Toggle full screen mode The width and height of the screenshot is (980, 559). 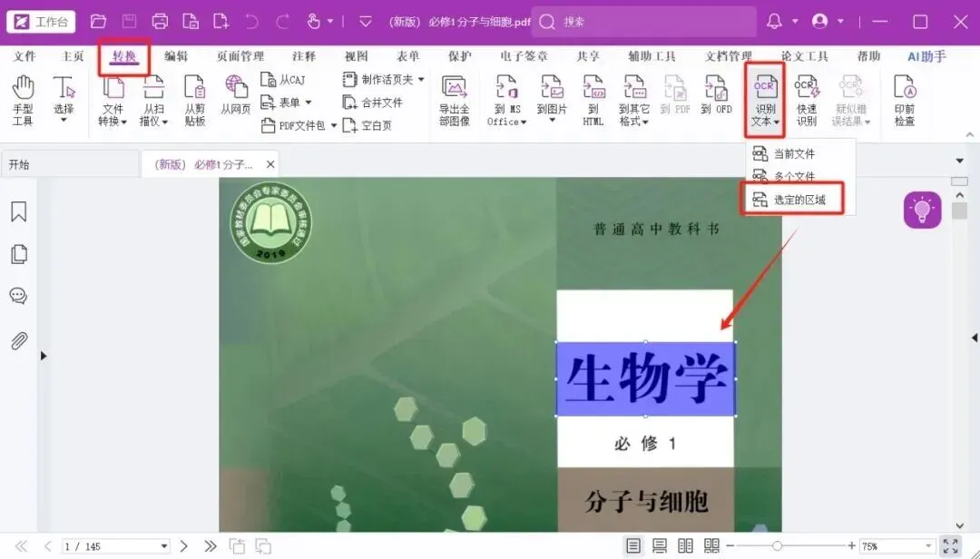(x=951, y=546)
